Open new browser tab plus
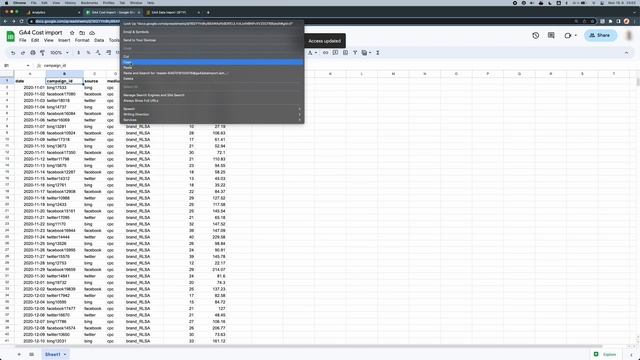The image size is (640, 360). click(x=208, y=13)
